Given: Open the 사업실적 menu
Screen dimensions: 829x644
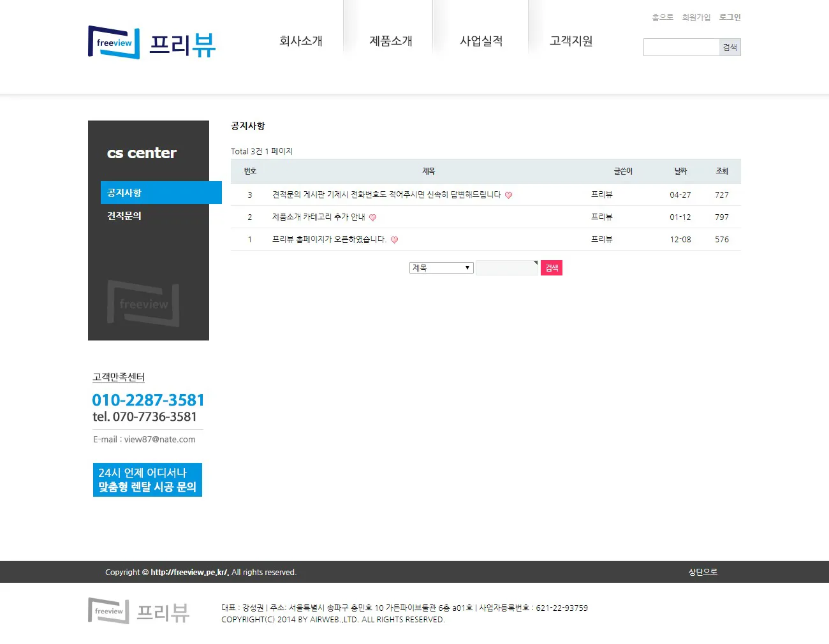Looking at the screenshot, I should 481,41.
